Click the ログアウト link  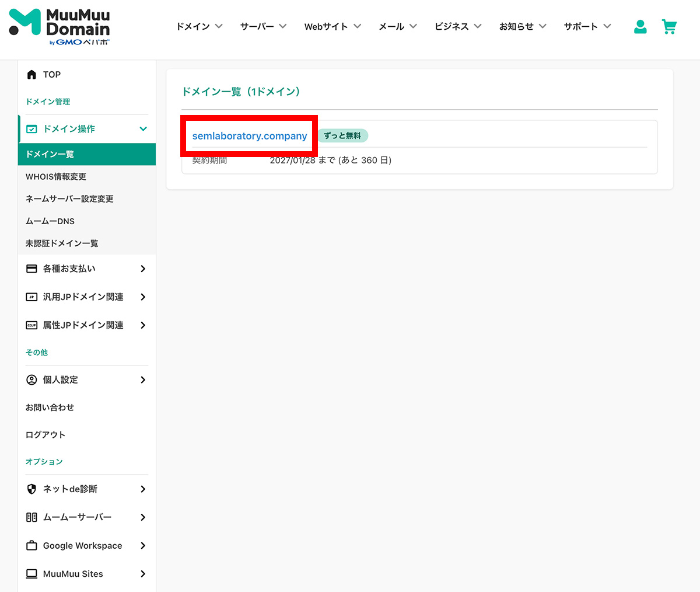point(45,435)
